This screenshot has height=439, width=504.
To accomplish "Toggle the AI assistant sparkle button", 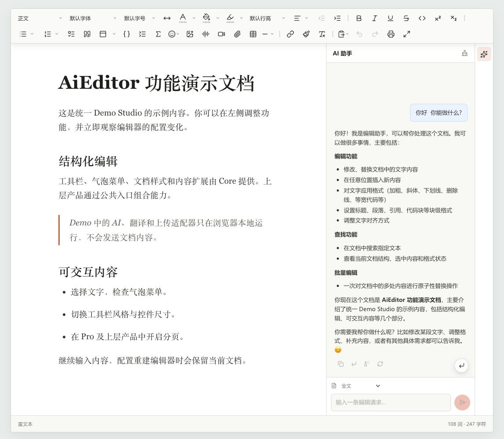I will click(484, 54).
